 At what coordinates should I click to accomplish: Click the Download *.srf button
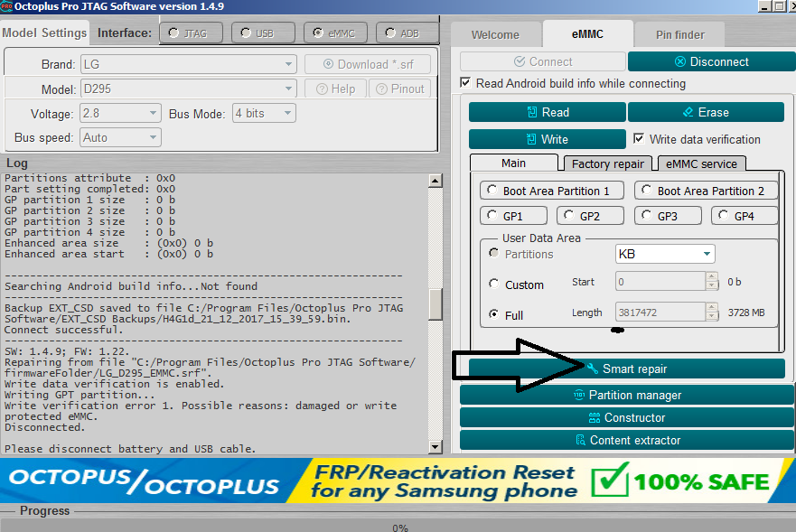368,64
